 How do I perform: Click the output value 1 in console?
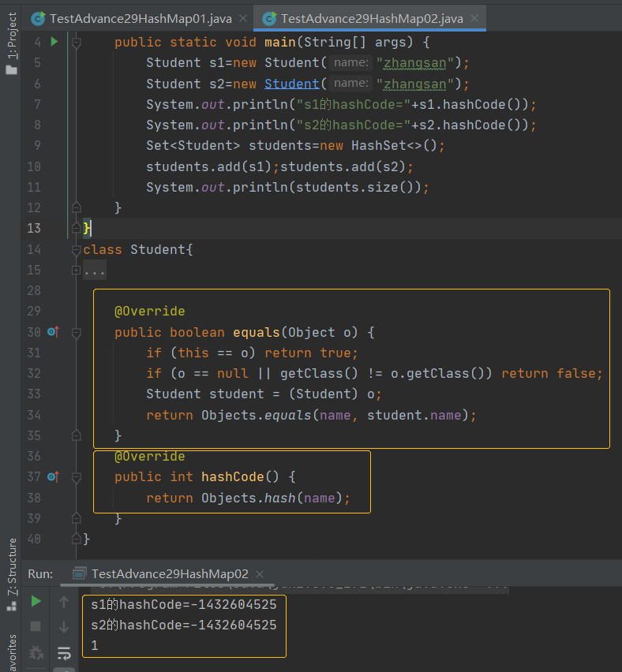95,646
